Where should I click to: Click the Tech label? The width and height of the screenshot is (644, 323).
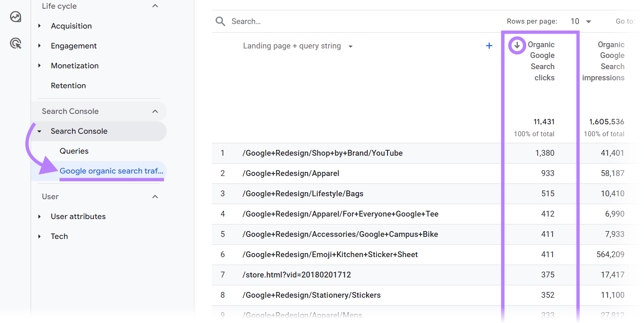[x=59, y=236]
